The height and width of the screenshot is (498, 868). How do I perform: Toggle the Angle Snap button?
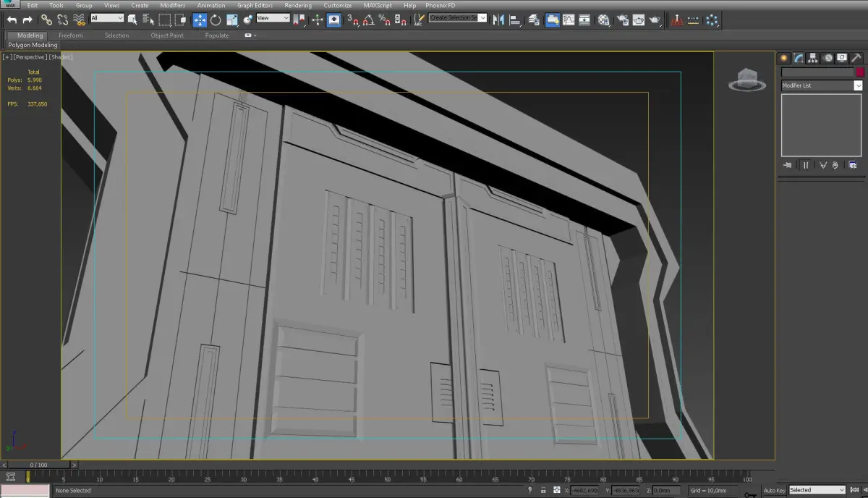369,20
